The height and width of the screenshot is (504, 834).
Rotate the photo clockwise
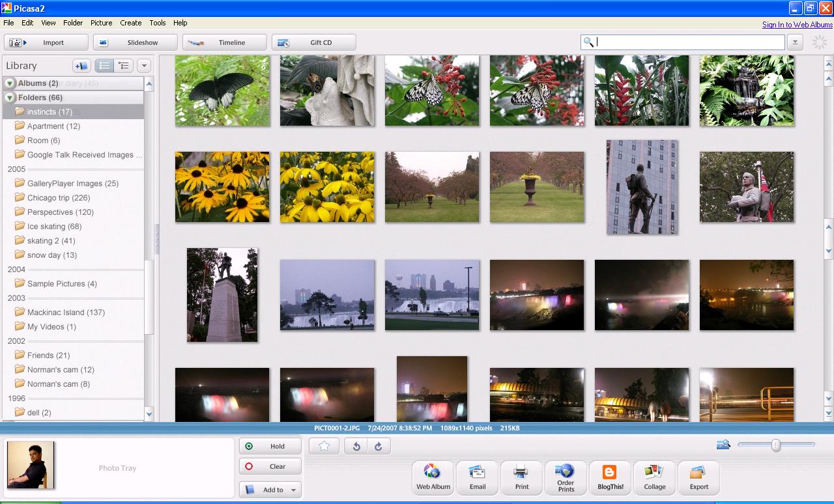coord(378,446)
